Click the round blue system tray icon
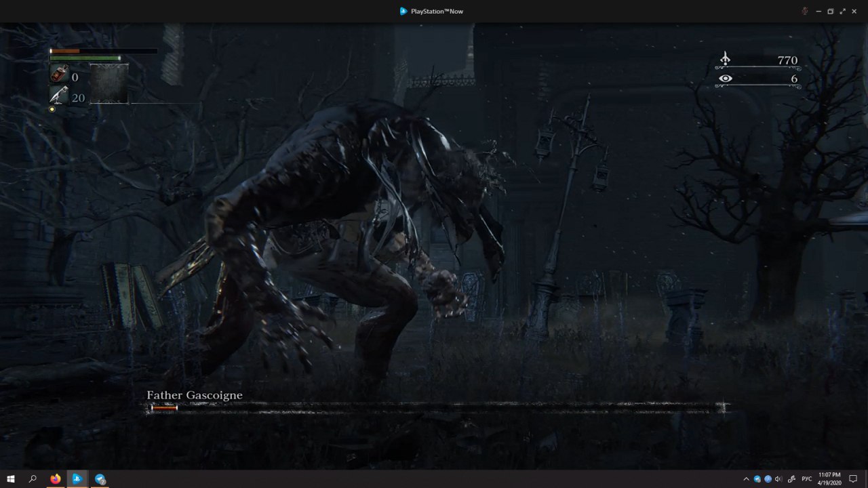868x488 pixels. [x=768, y=479]
